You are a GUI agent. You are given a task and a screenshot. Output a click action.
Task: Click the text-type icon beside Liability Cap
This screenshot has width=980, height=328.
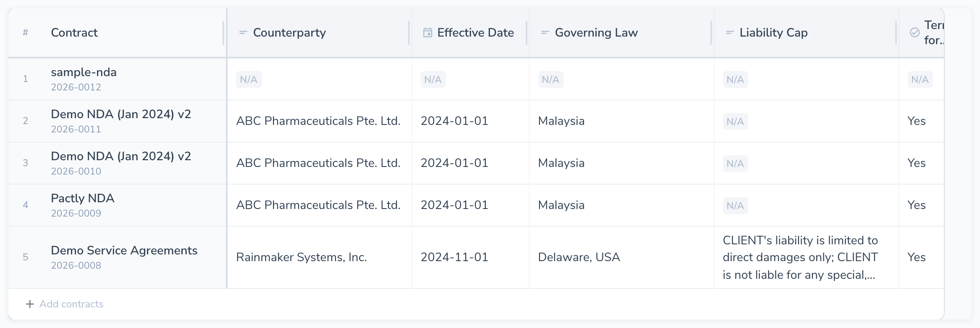pyautogui.click(x=730, y=33)
